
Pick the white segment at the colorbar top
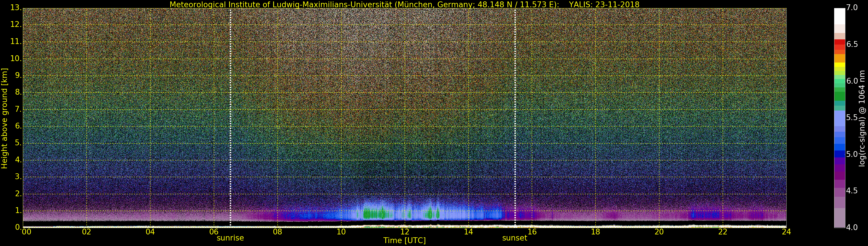tap(840, 16)
